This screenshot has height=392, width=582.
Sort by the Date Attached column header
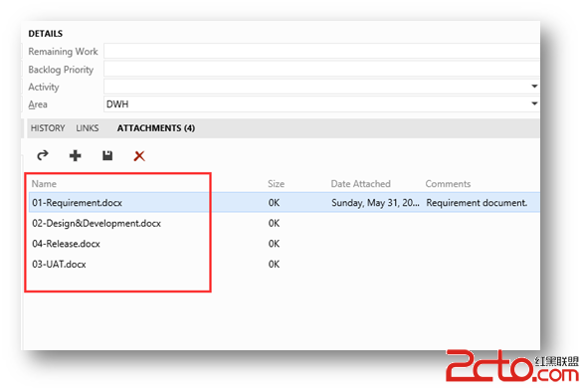361,184
